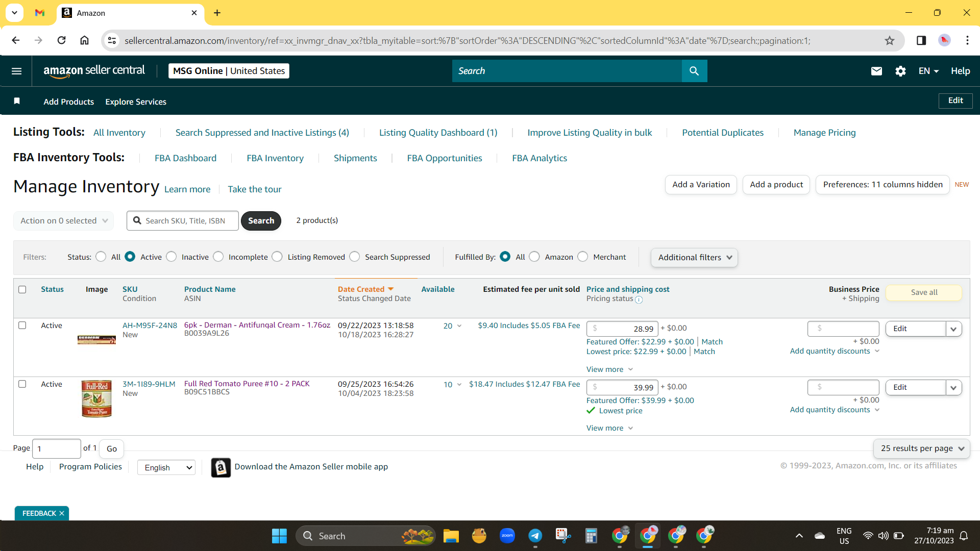
Task: Tick the select-all checkbox in table header
Action: coord(22,290)
